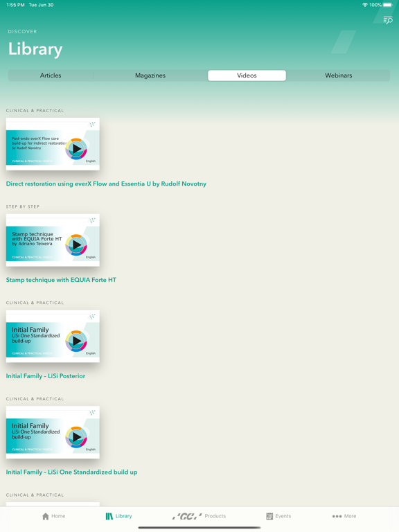Open the search filter icon in header
Screen dimensions: 399x532
388,20
